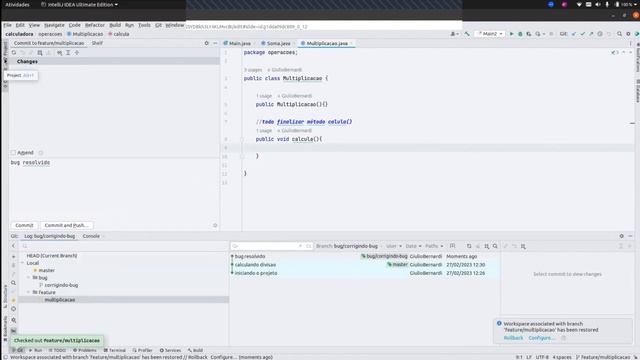This screenshot has width=640, height=360.
Task: Open IDE settings gear in the top toolbar
Action: point(628,34)
